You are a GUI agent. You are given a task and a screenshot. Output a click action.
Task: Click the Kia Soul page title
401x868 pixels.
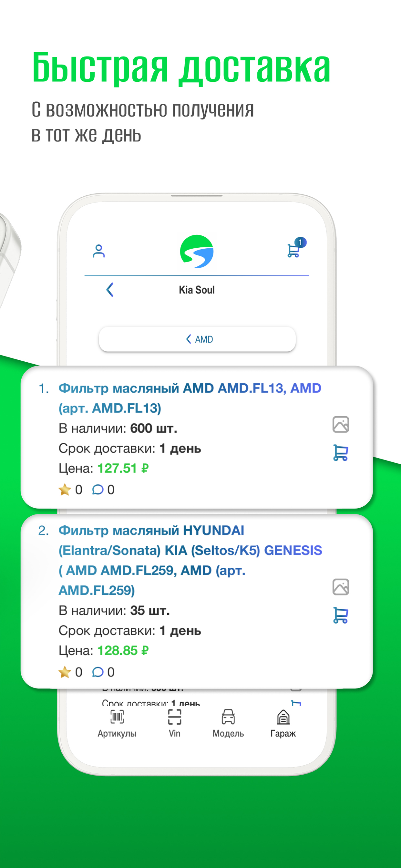pyautogui.click(x=197, y=290)
